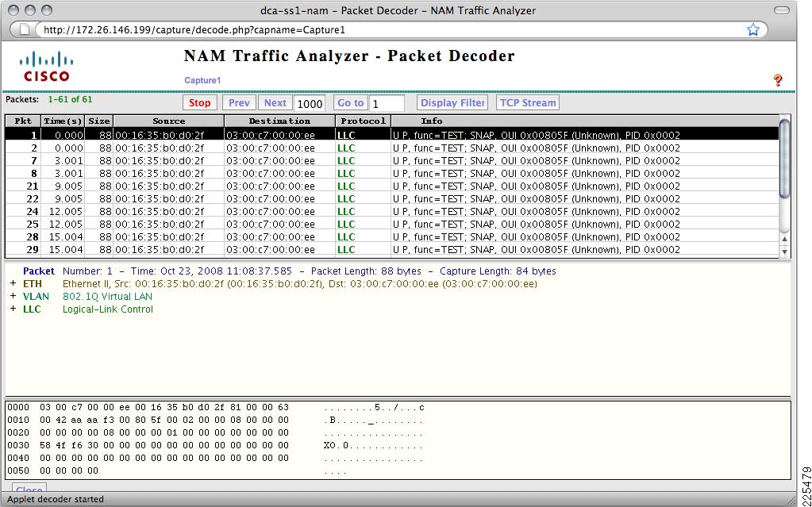Screen dimensions: 812x507
Task: Click the packet list scroll up arrow
Action: [784, 240]
